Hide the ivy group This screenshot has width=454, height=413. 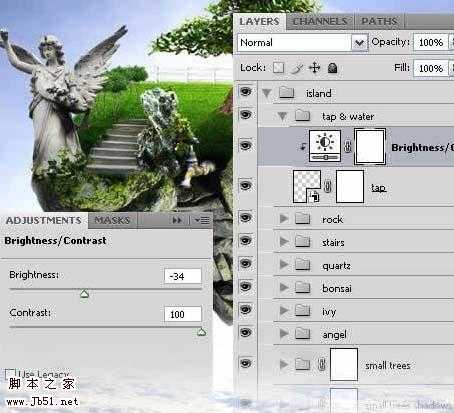[246, 309]
